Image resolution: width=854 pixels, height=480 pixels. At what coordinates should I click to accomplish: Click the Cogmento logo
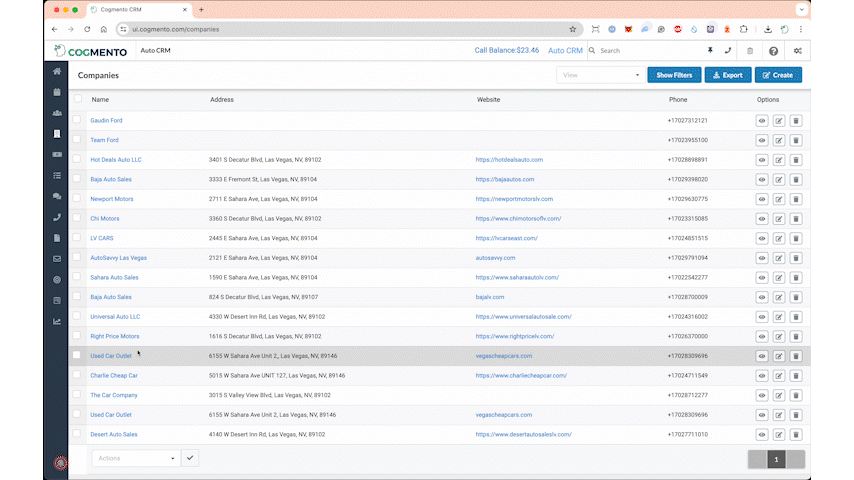[90, 51]
